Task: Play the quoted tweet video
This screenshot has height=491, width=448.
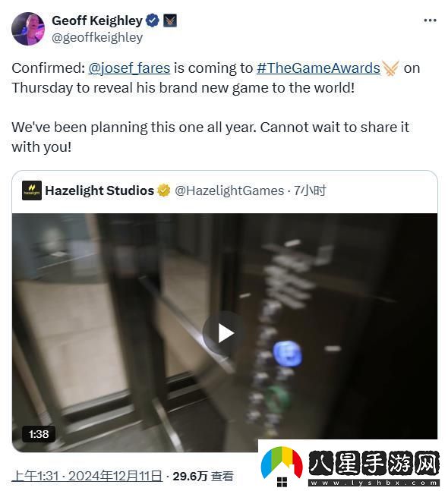Action: tap(225, 333)
